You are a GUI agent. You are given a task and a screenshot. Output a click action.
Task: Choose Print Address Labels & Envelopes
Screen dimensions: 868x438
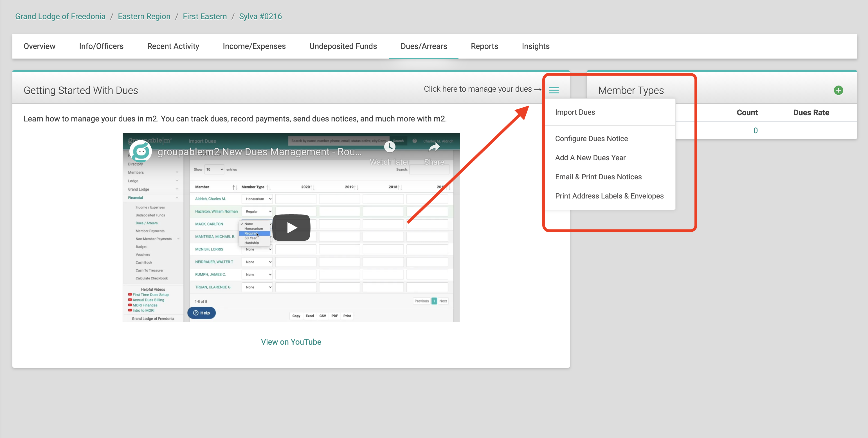coord(609,196)
